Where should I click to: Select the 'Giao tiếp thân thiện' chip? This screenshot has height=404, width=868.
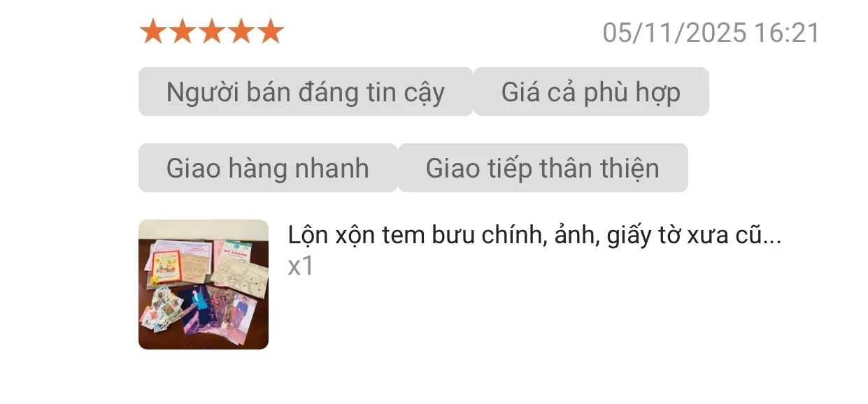pos(543,168)
